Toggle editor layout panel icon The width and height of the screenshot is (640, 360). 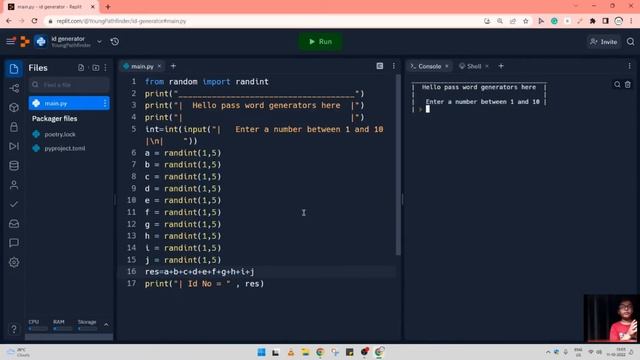(380, 66)
